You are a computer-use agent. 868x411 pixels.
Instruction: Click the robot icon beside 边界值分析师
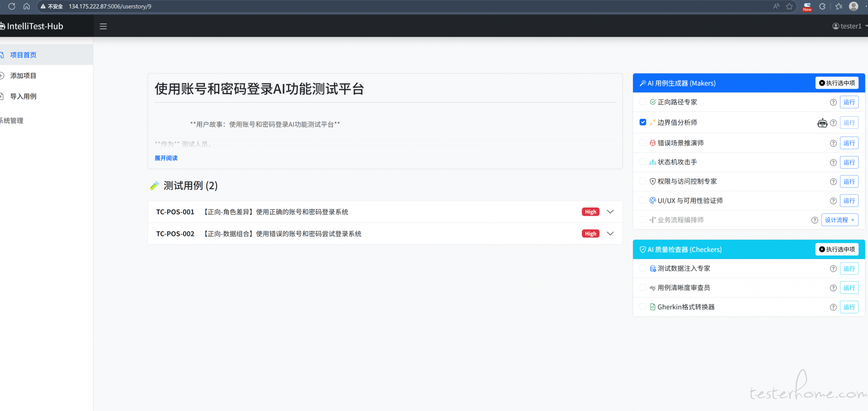pos(822,123)
